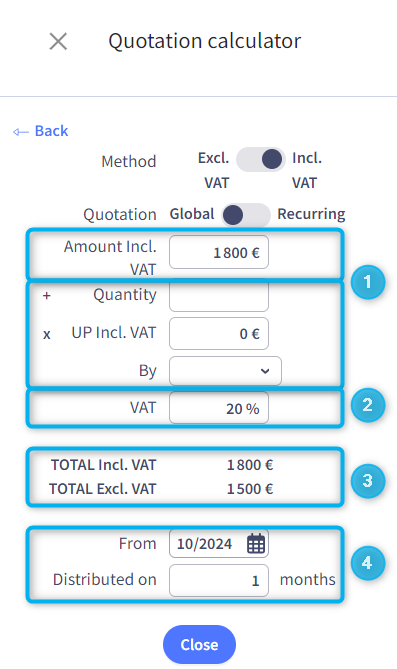Open the calendar picker icon in From field
Image resolution: width=397 pixels, height=669 pixels.
point(256,544)
